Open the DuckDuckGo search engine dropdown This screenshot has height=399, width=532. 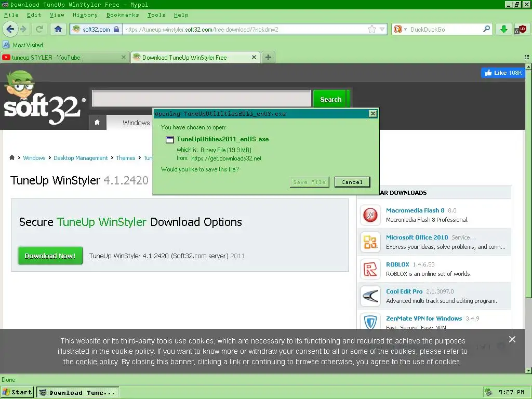pos(401,29)
